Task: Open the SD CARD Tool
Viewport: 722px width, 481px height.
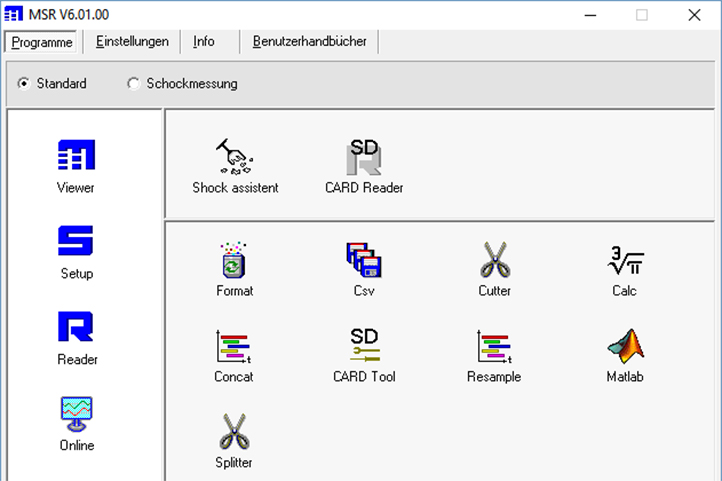Action: [364, 347]
